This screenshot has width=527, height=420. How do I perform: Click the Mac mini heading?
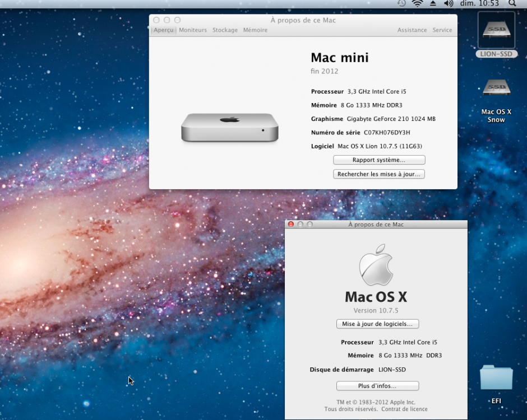[339, 58]
